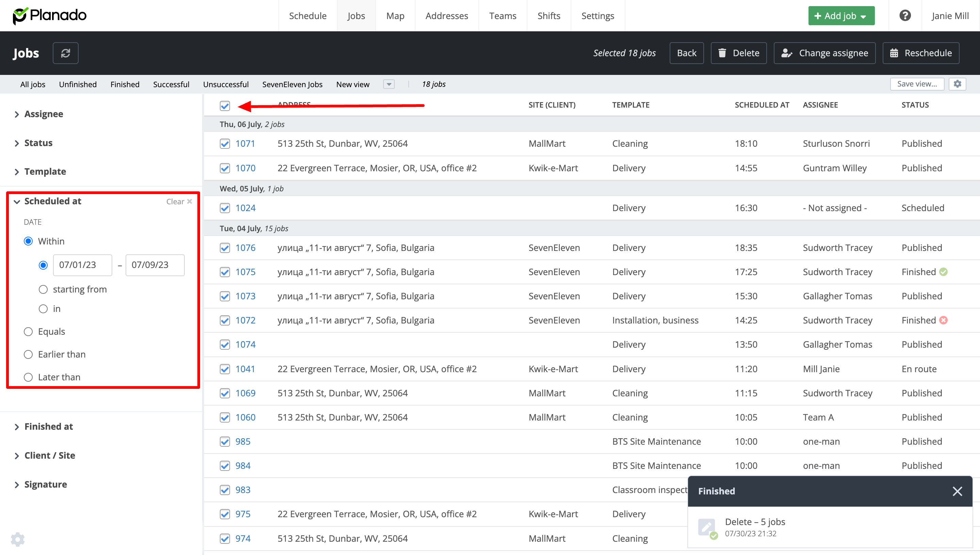Viewport: 980px width, 555px height.
Task: Uncheck job 1071 checkbox
Action: (x=225, y=144)
